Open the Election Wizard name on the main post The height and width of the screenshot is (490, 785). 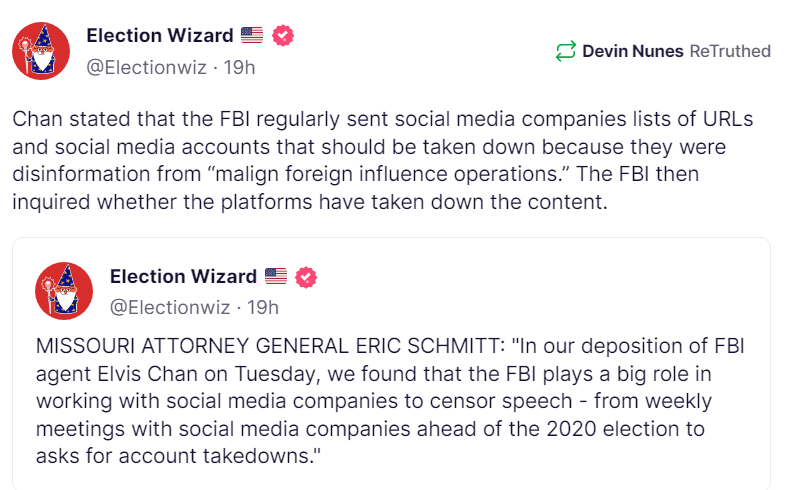tap(160, 36)
